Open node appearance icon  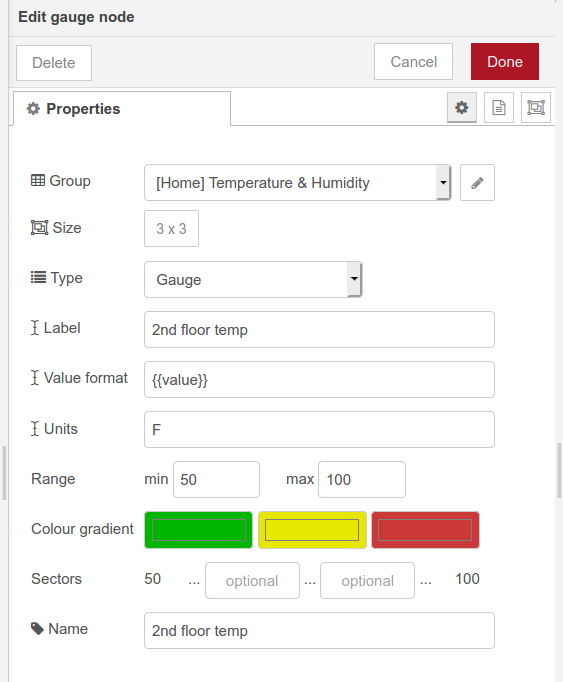536,107
